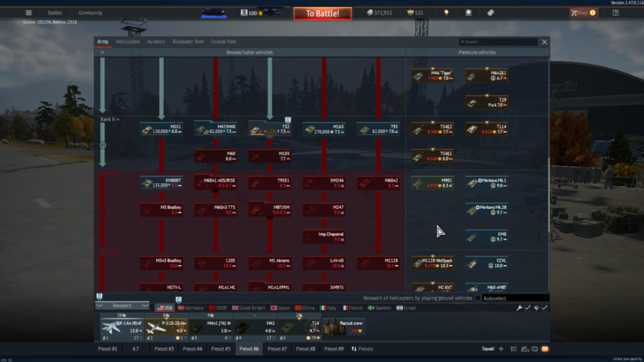Expand the MBT/KM vehicle group
Viewport: 644px width, 362px height.
tap(270, 210)
